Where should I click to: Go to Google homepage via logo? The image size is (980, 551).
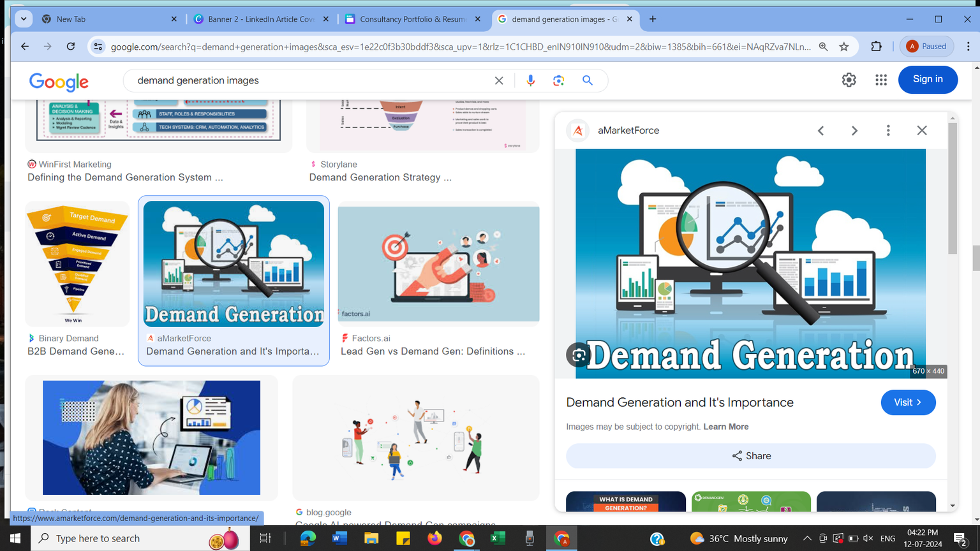tap(59, 82)
